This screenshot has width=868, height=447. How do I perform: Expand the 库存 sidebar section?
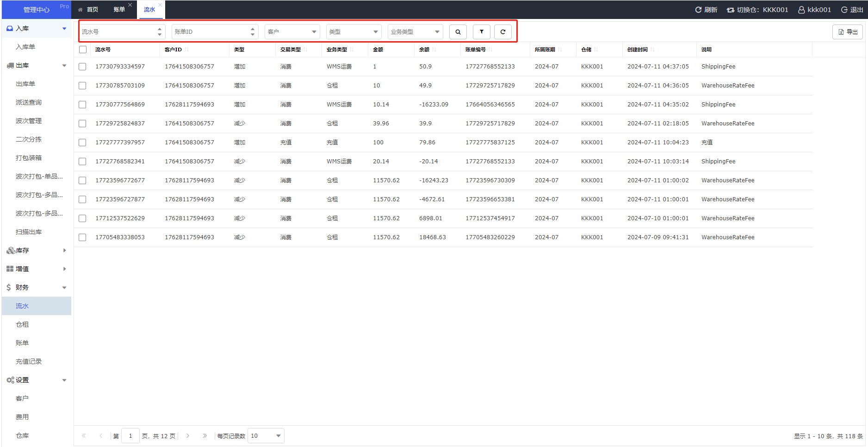pos(37,250)
